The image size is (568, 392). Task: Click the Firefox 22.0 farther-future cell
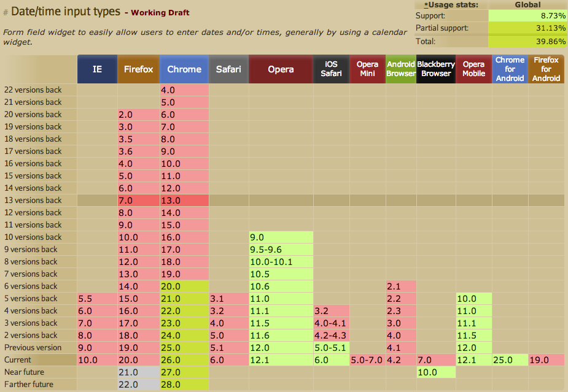[x=138, y=385]
